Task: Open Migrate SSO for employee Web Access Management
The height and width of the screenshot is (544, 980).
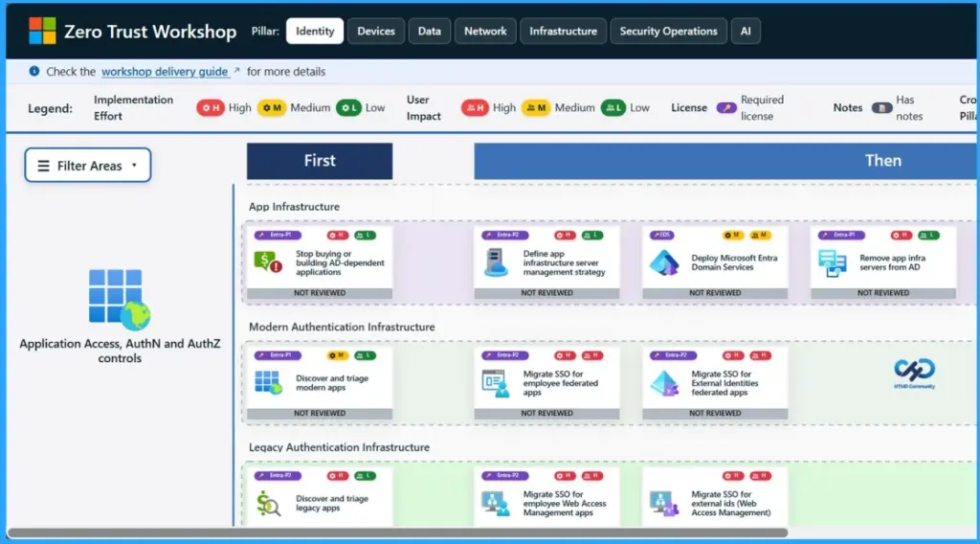Action: [x=546, y=498]
